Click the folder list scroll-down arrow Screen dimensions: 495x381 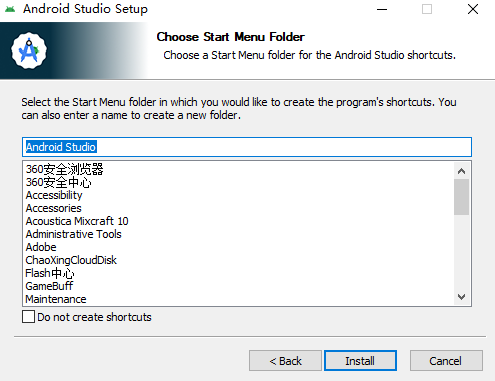click(x=461, y=297)
